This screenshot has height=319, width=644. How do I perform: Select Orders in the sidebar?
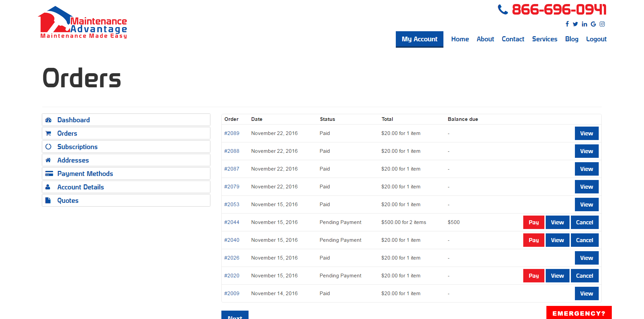point(126,133)
